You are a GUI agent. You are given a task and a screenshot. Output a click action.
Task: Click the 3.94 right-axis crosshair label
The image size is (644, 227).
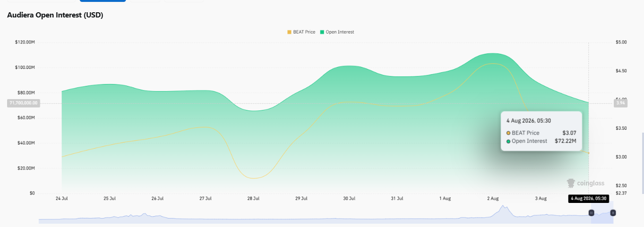point(620,103)
